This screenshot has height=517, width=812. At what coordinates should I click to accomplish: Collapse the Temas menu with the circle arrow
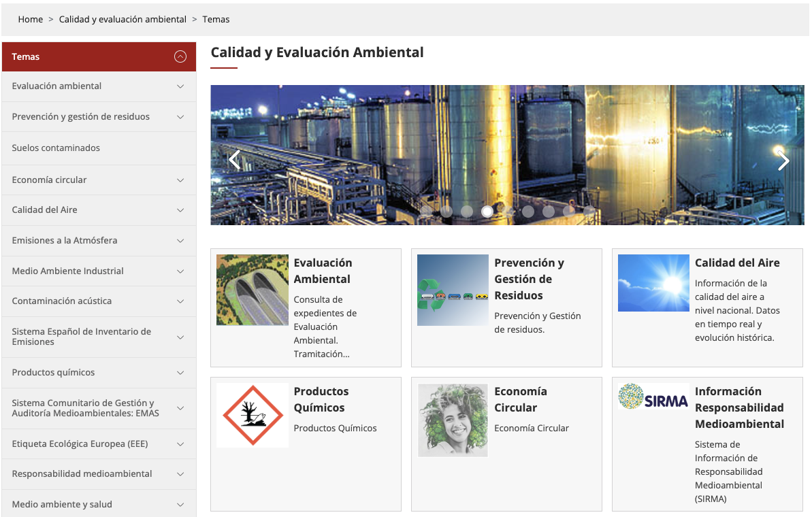point(180,56)
